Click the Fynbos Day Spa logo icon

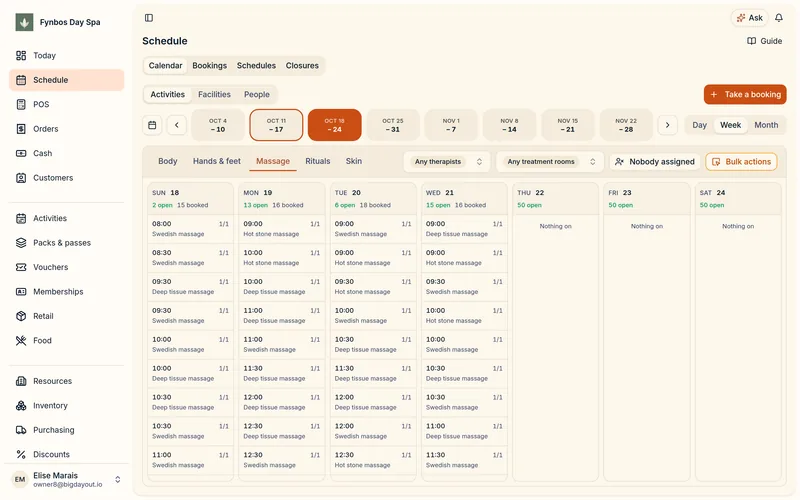coord(24,22)
